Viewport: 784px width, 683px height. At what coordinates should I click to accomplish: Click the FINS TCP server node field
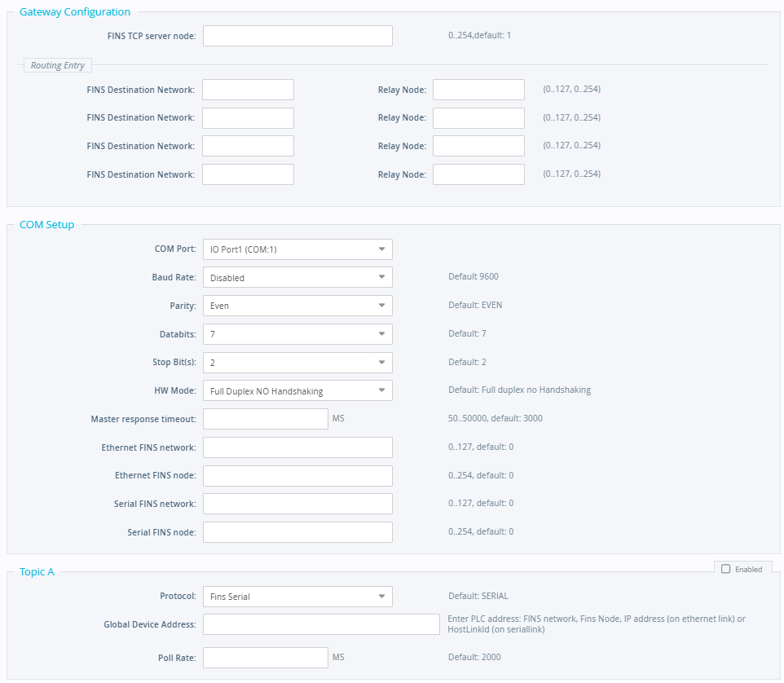(x=297, y=36)
